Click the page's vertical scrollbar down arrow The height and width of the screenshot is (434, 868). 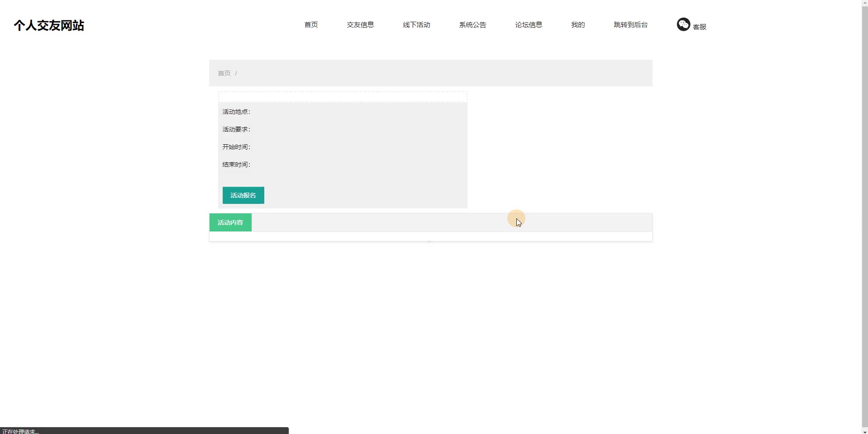pyautogui.click(x=865, y=430)
